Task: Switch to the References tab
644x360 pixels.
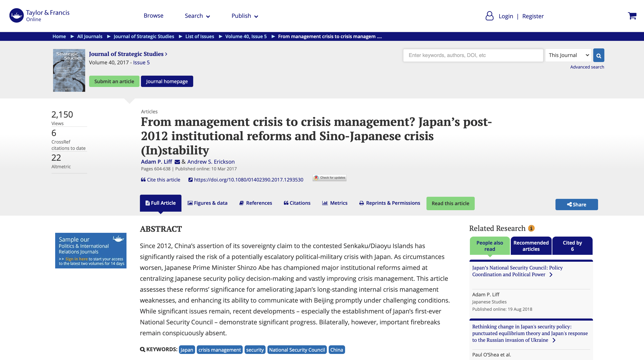Action: click(x=256, y=203)
